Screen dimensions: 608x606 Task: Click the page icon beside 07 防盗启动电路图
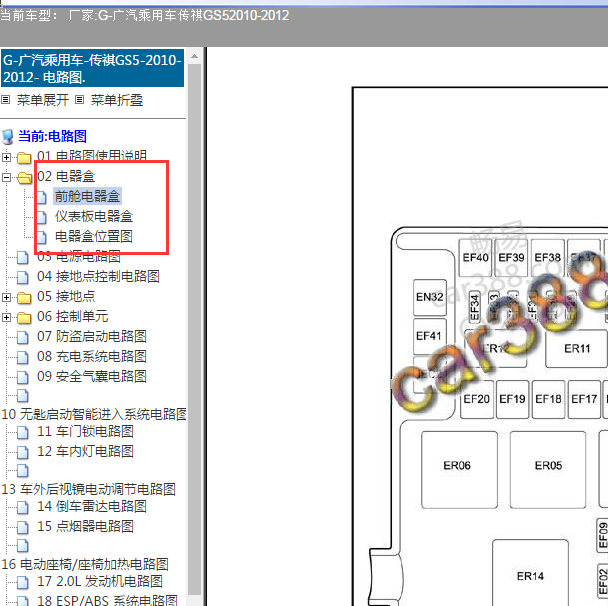pos(23,337)
